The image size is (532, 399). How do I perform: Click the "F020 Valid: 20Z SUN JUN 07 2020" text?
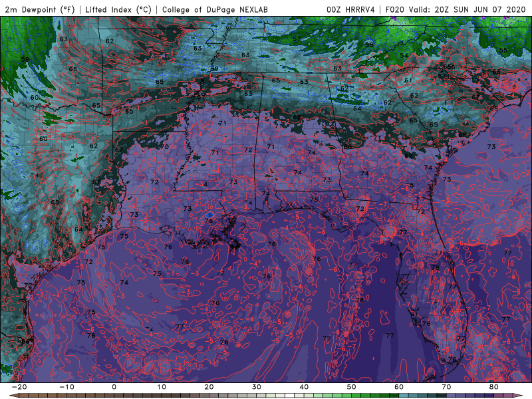(456, 9)
